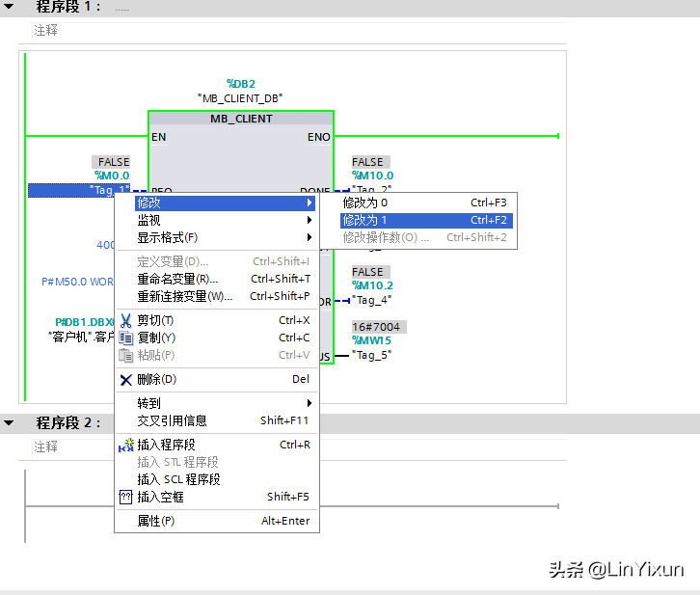Click the %M10.0 output address

point(373,176)
